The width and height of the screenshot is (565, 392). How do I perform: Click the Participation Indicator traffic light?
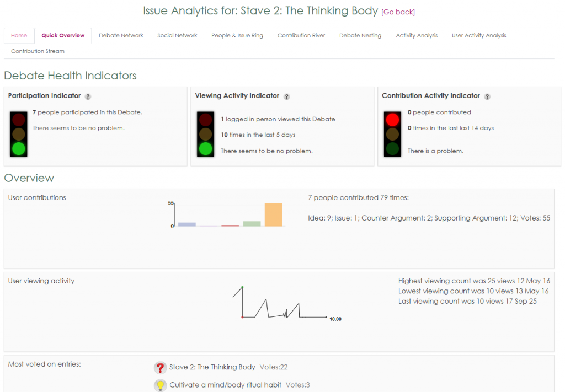[x=19, y=134]
